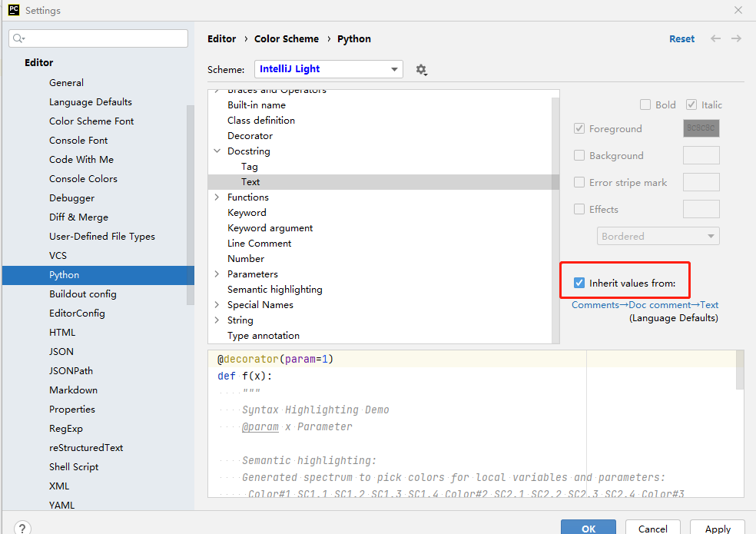756x534 pixels.
Task: Click the PyCharm logo in the title bar
Action: [14, 10]
